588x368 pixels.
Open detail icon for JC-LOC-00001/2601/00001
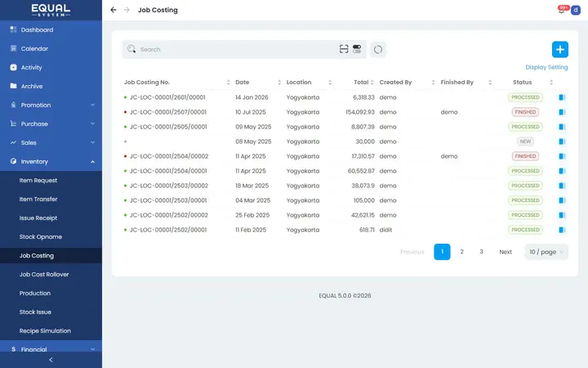(x=562, y=97)
